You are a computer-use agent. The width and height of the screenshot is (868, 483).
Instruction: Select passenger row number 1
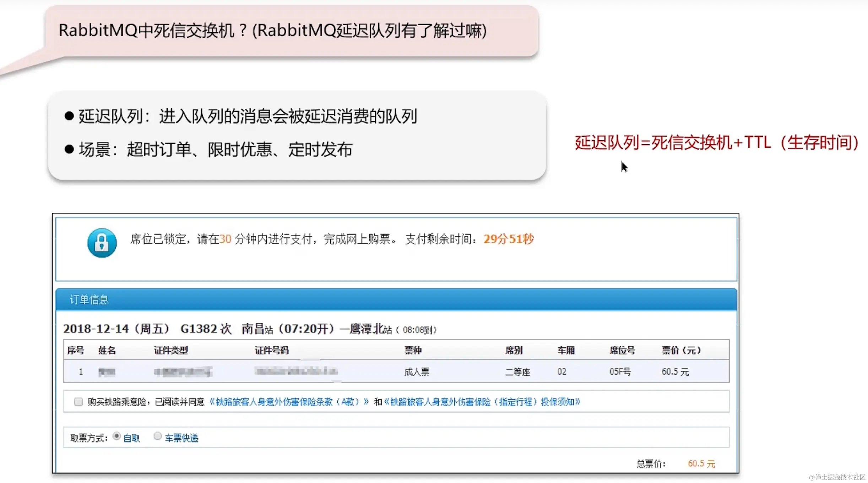[x=81, y=371]
